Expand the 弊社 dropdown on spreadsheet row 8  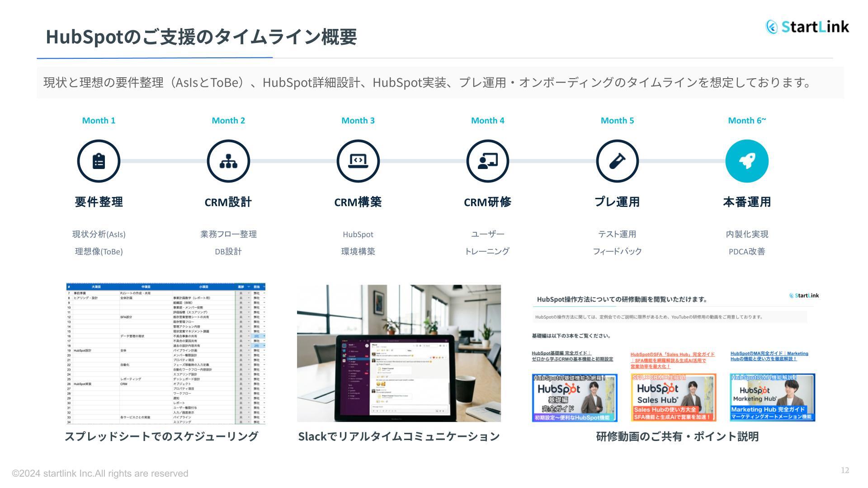[x=264, y=298]
